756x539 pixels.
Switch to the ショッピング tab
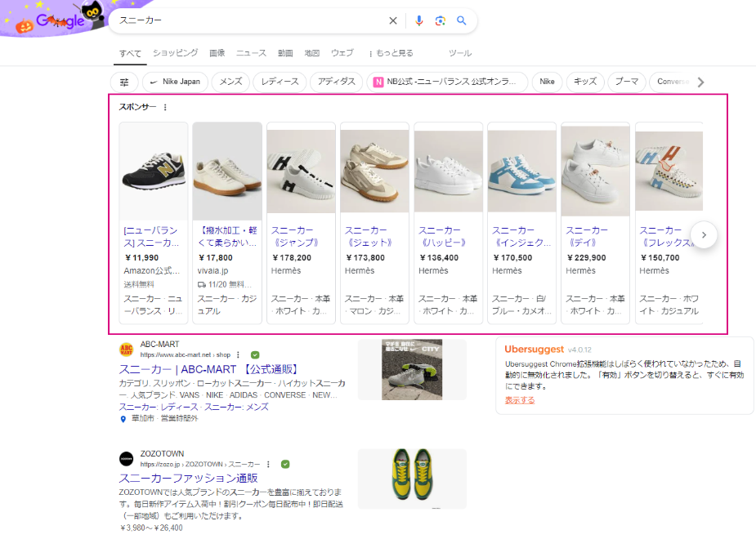(x=176, y=53)
